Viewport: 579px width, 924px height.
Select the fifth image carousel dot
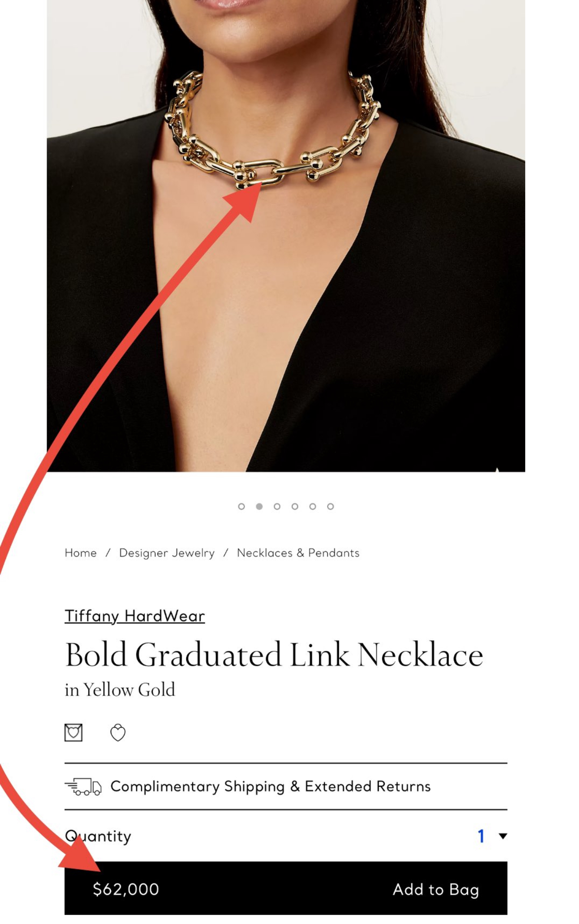[313, 507]
